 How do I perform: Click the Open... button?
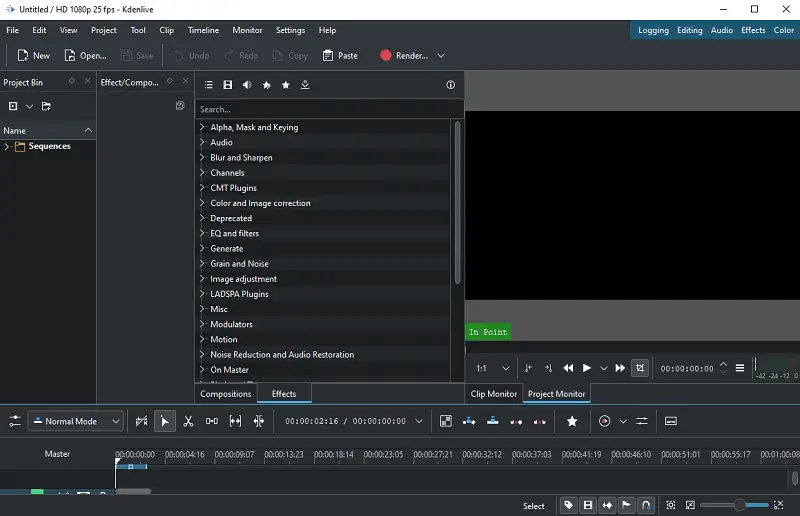click(x=85, y=56)
